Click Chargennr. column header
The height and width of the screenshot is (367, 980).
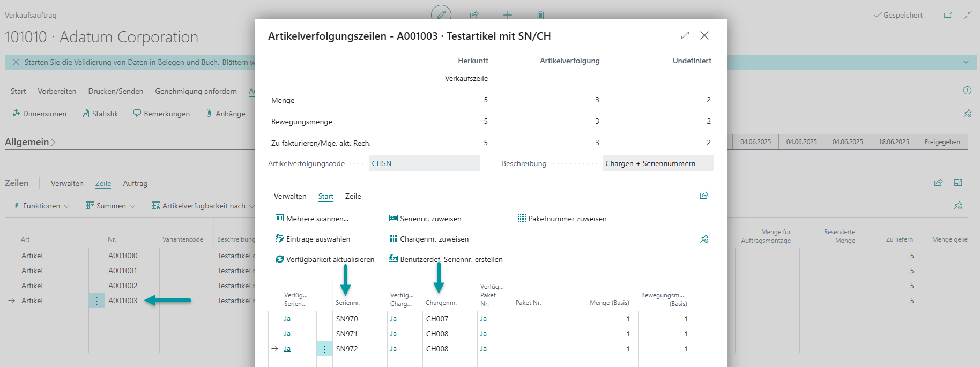[441, 303]
